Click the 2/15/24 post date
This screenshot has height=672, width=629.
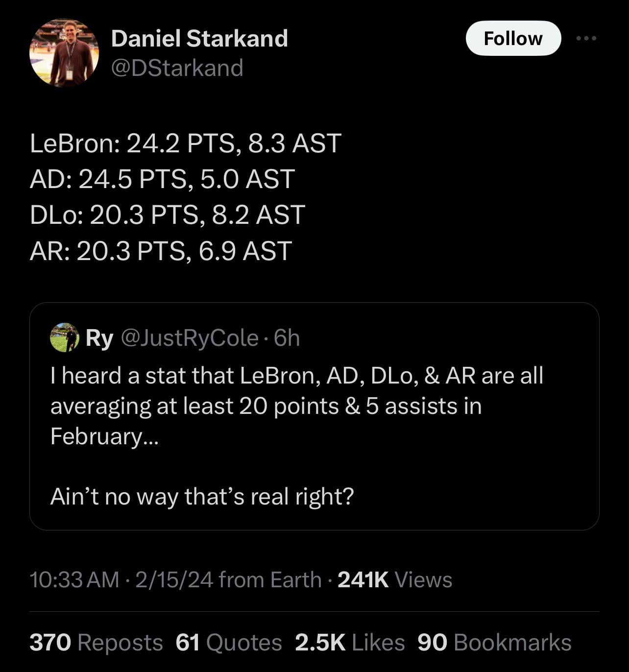click(174, 579)
